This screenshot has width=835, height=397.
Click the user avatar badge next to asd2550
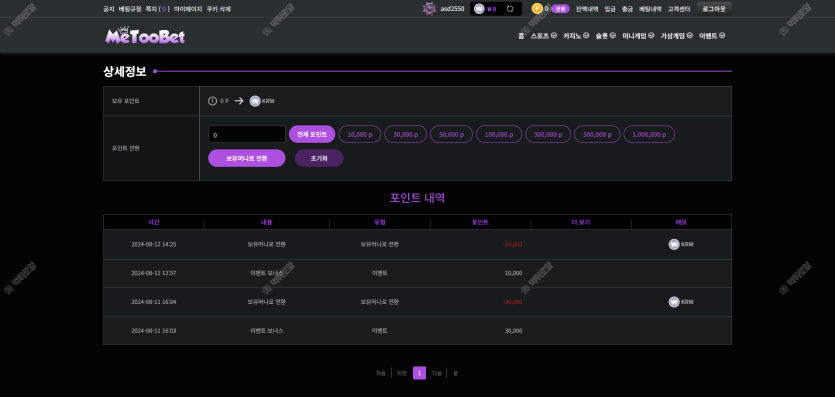[429, 9]
